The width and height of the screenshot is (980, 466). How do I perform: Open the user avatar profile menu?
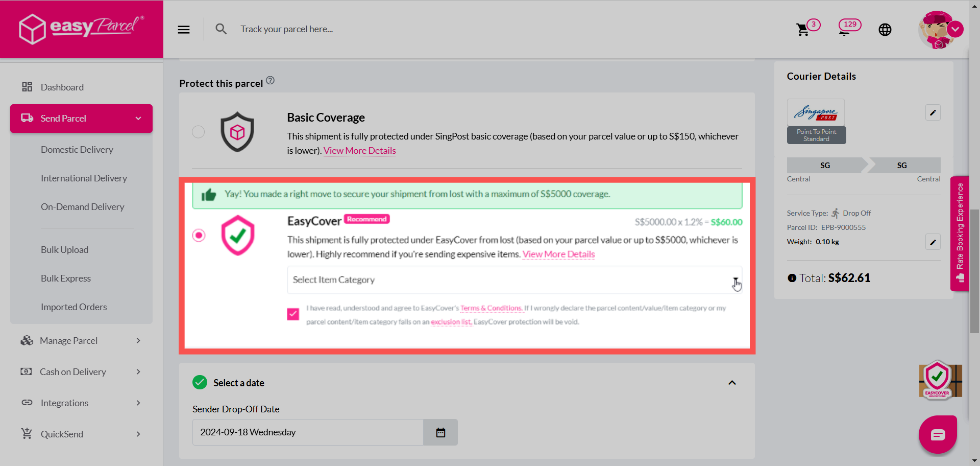(940, 30)
